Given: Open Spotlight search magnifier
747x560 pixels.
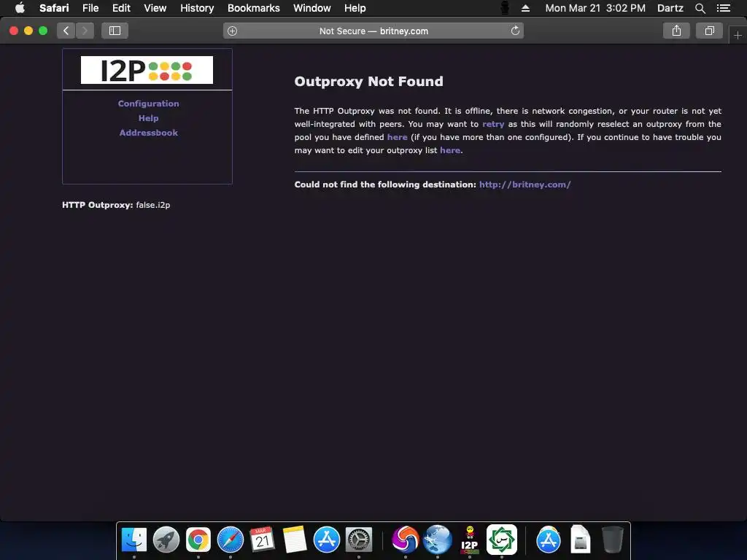Looking at the screenshot, I should (700, 8).
